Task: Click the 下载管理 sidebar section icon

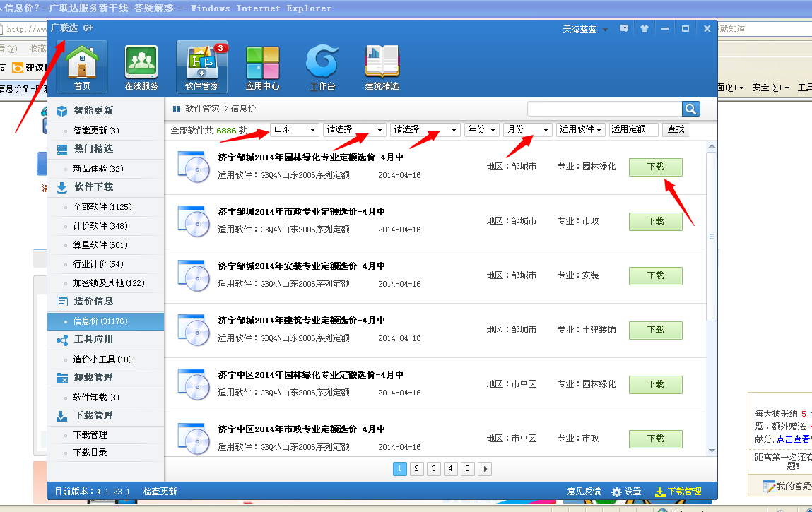Action: [x=62, y=416]
